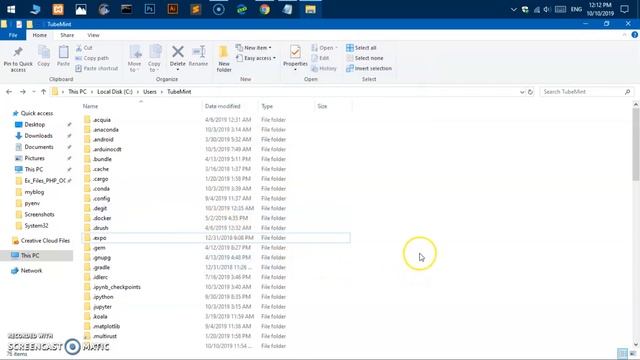
Task: Click the Rename icon
Action: click(199, 52)
